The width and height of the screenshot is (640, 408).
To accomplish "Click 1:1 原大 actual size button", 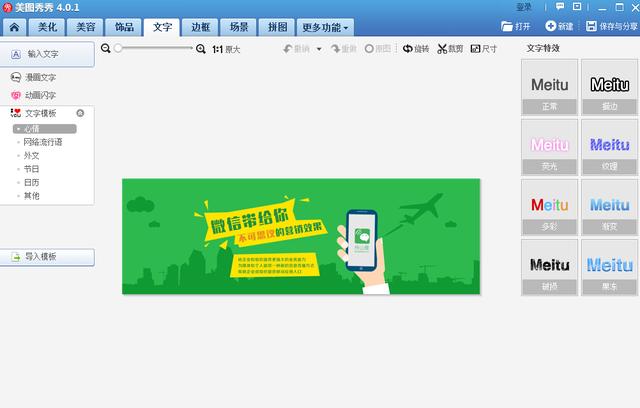I will pyautogui.click(x=226, y=49).
